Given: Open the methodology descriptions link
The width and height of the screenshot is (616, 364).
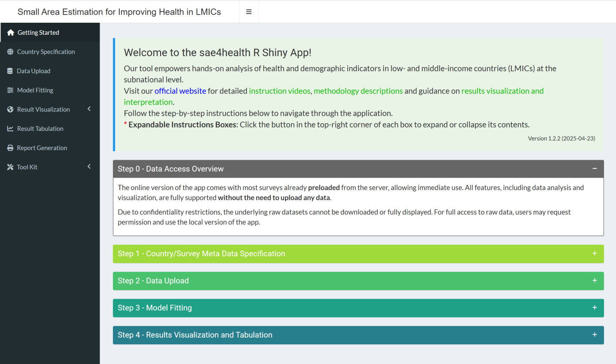Looking at the screenshot, I should coord(358,91).
